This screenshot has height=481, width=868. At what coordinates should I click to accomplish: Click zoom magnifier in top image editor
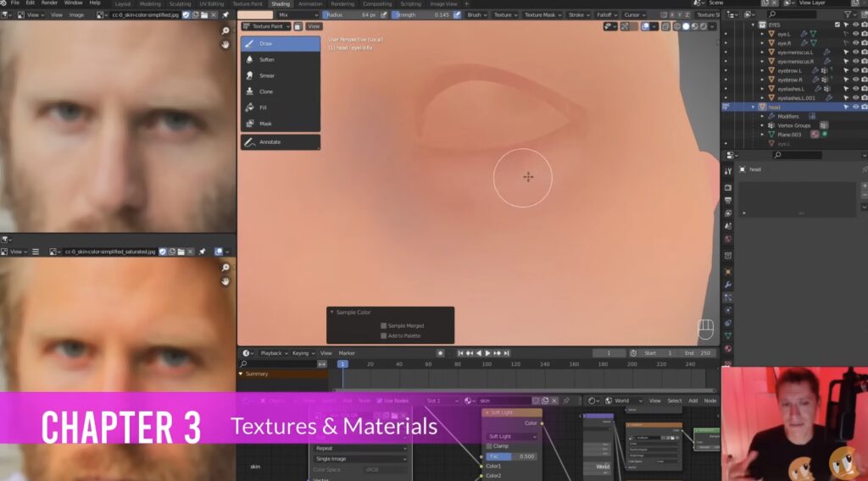[225, 31]
